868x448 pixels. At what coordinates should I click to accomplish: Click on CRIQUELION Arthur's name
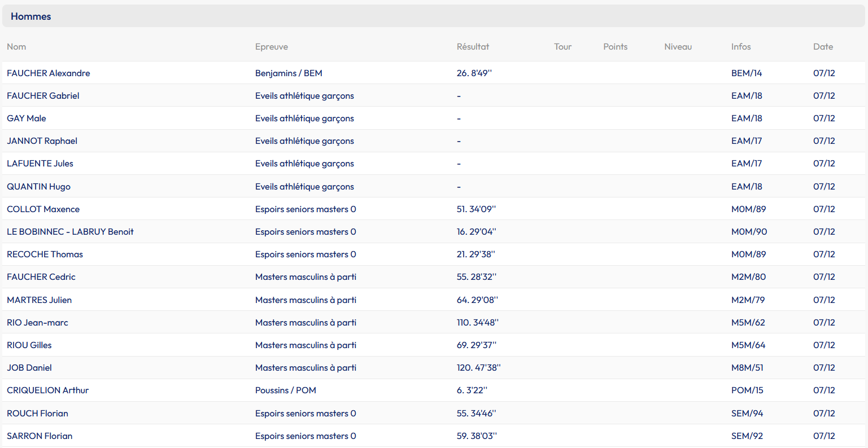click(x=47, y=390)
